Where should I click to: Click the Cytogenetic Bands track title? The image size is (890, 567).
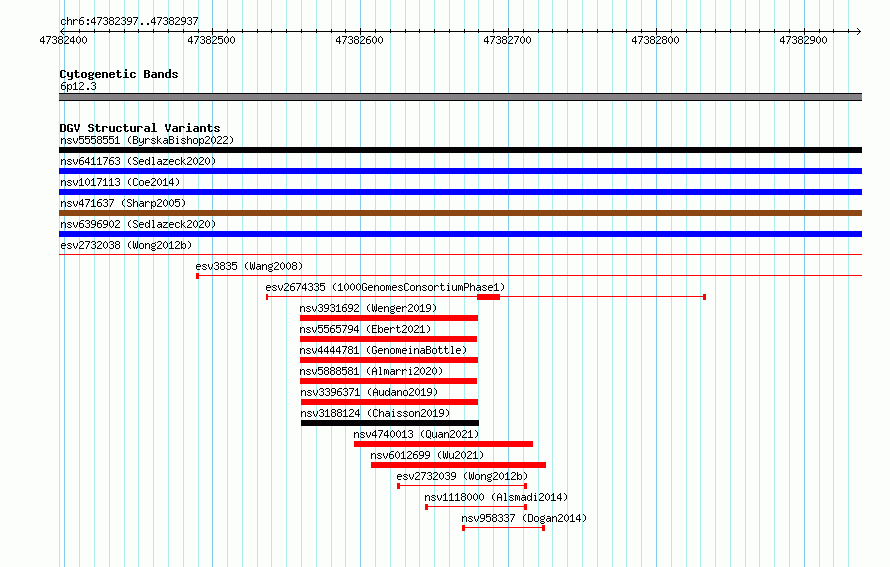click(119, 74)
